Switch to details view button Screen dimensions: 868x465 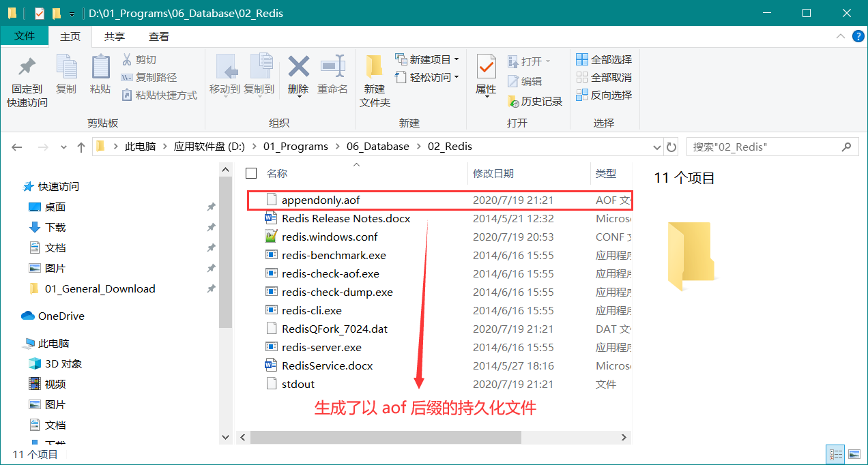pos(836,454)
